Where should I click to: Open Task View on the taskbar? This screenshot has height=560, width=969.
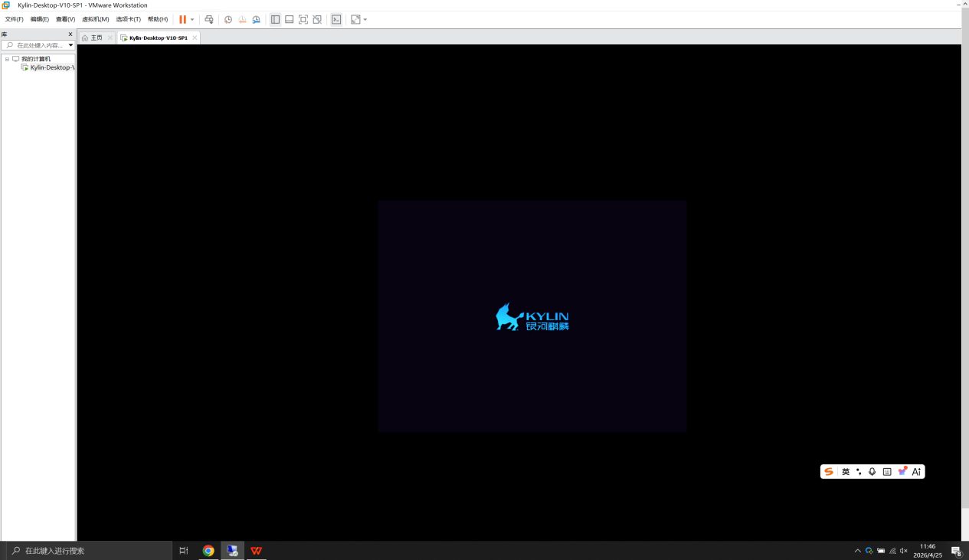(x=184, y=551)
